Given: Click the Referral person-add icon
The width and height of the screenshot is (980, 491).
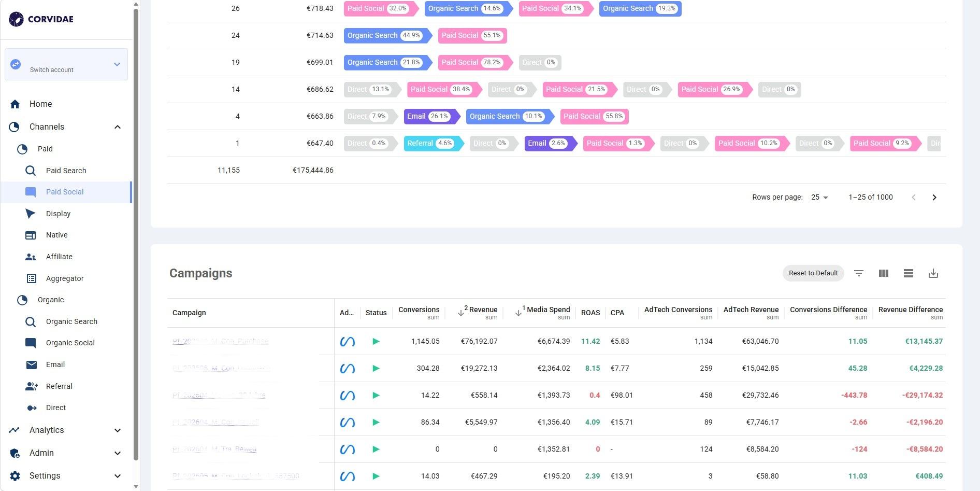Looking at the screenshot, I should click(x=31, y=386).
